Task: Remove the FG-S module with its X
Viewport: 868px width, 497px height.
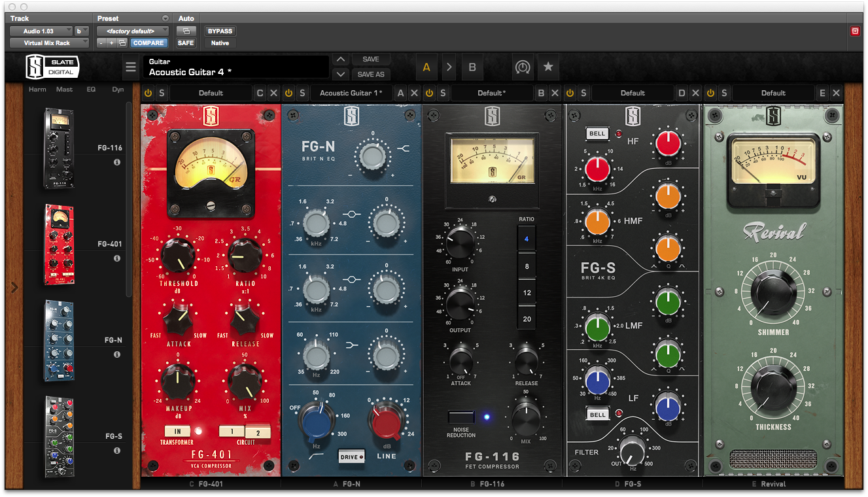Action: click(695, 93)
